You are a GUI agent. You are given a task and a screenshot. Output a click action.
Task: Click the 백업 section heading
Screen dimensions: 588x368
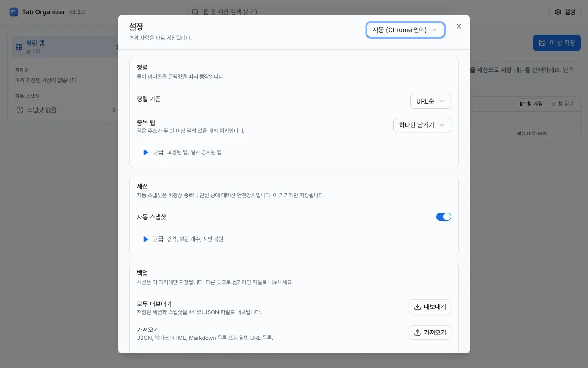click(143, 273)
